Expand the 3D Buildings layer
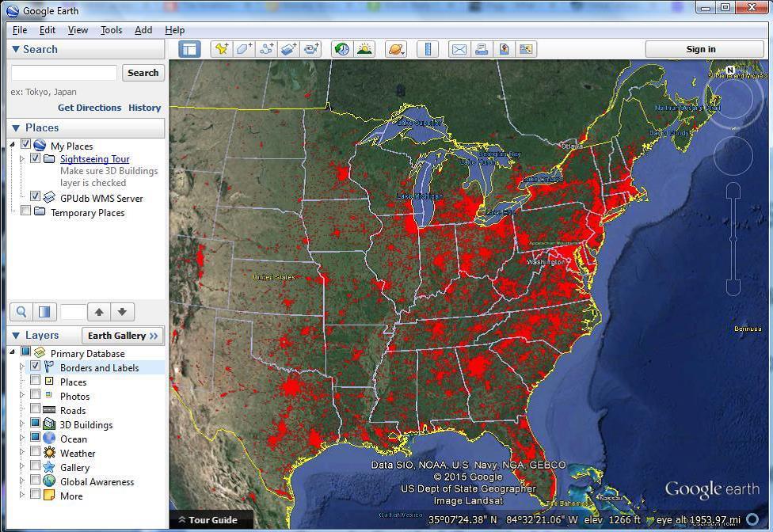The width and height of the screenshot is (773, 532). click(x=21, y=424)
